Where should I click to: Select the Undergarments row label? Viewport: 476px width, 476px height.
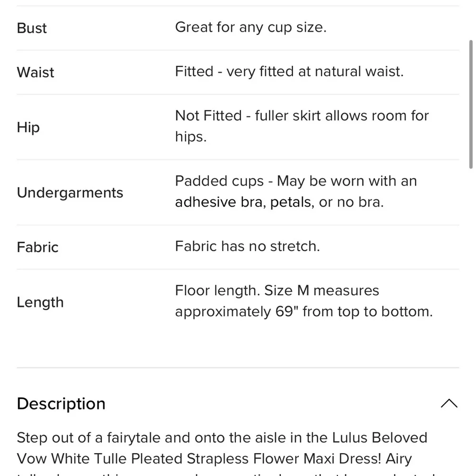(x=70, y=193)
